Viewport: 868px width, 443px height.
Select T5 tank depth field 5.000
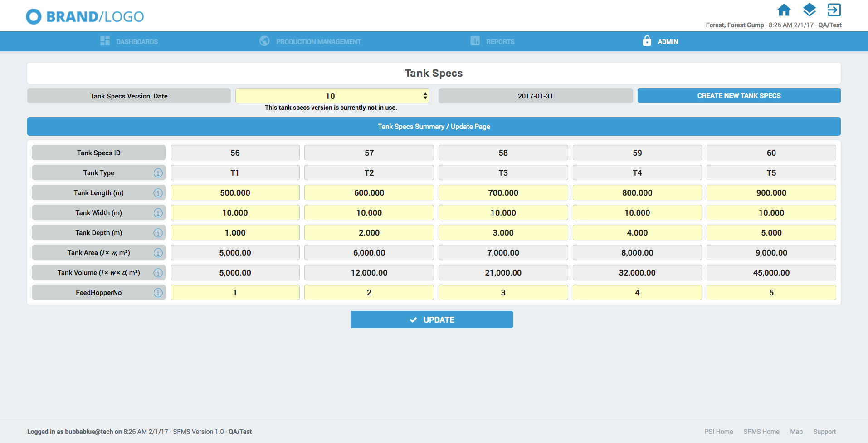771,233
